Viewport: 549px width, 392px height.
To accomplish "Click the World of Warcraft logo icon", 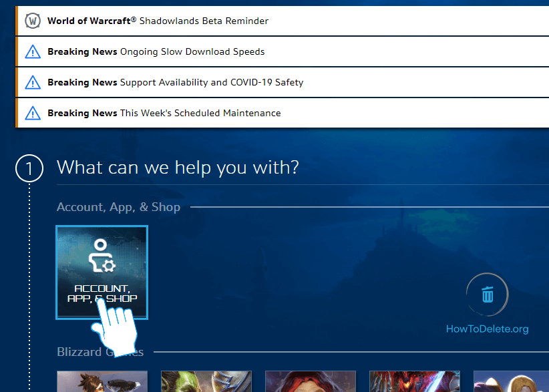I will 32,21.
